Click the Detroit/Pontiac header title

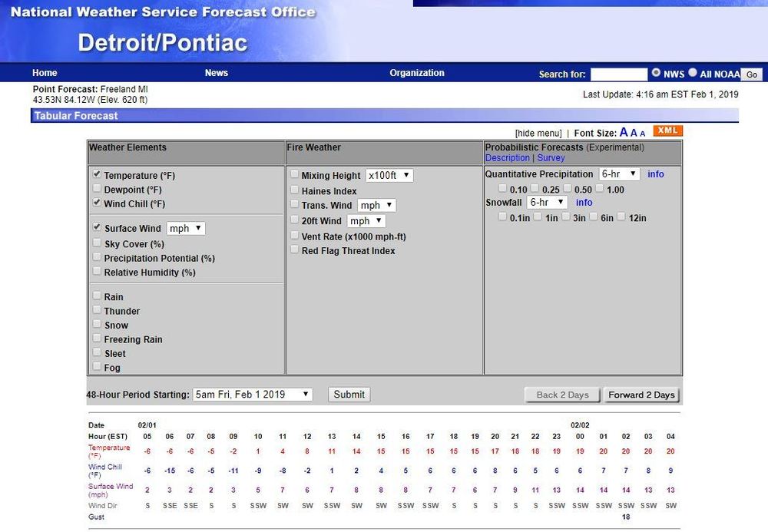tap(163, 42)
